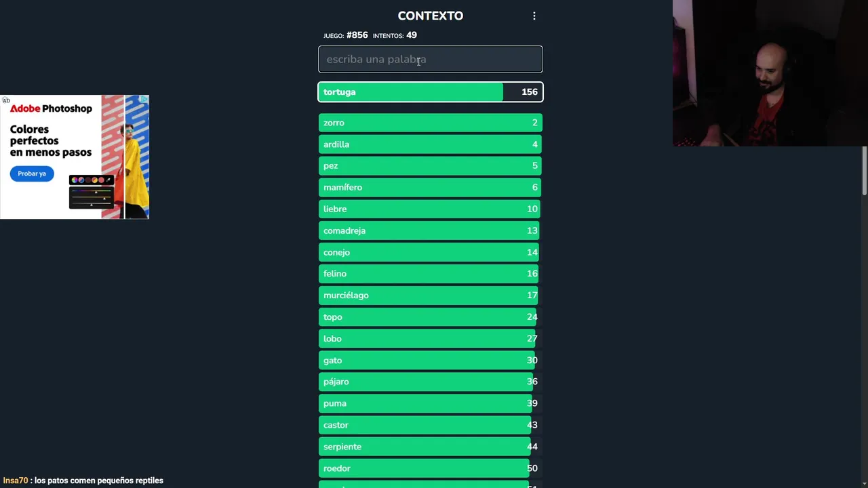Click the eyedropper icon in the ad
Screen dimensions: 868x488
click(x=107, y=180)
